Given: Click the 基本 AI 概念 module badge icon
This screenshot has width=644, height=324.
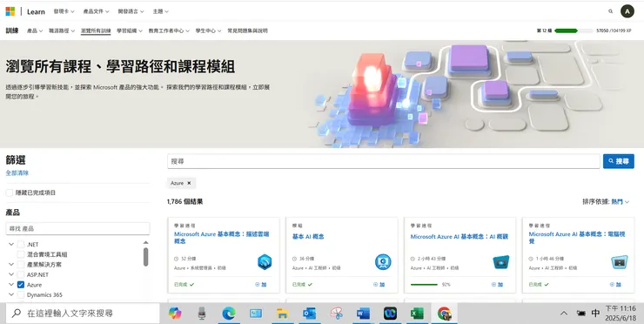Looking at the screenshot, I should (383, 262).
